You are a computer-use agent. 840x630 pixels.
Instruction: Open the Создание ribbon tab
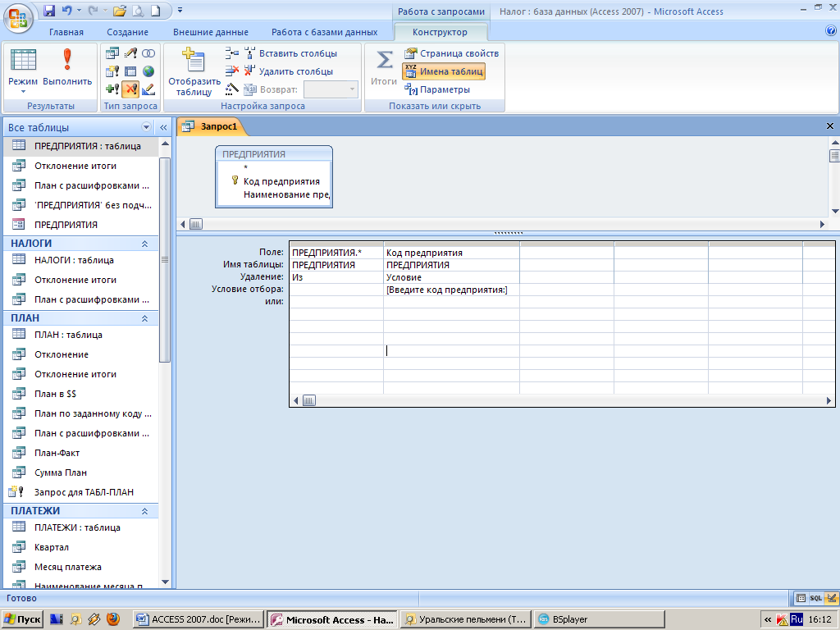[127, 32]
